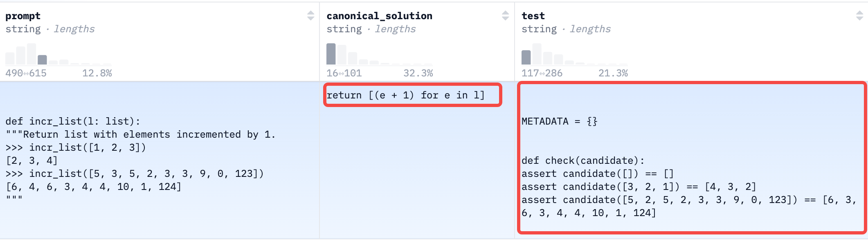Select the test column header
Image resolution: width=868 pixels, height=241 pixels.
(533, 16)
